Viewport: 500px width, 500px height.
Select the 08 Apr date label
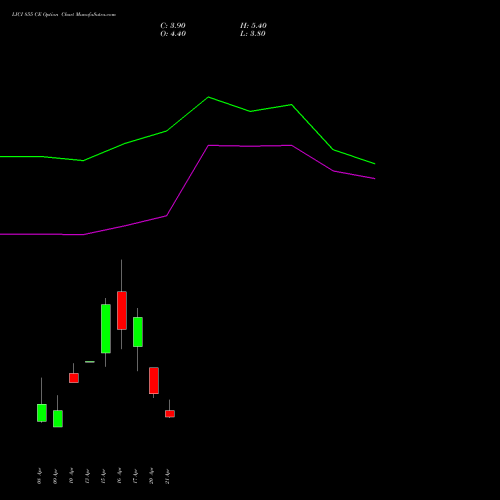[40, 476]
